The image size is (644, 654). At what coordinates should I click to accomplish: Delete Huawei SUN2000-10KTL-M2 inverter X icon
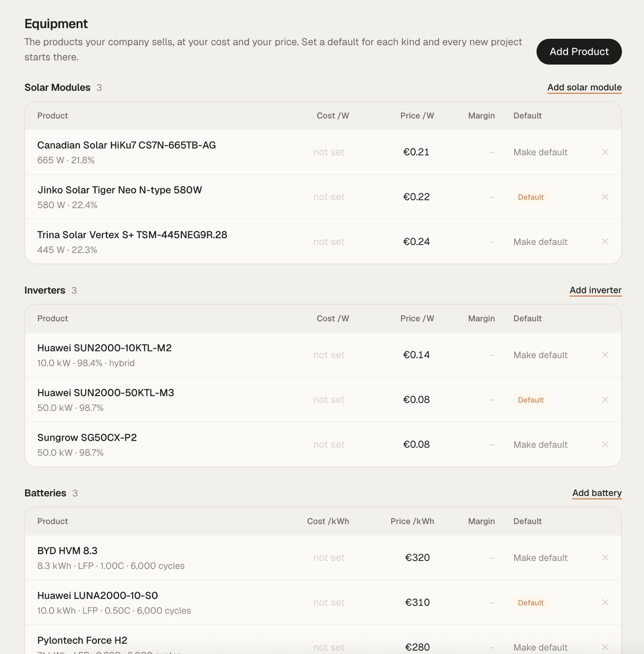click(x=605, y=355)
